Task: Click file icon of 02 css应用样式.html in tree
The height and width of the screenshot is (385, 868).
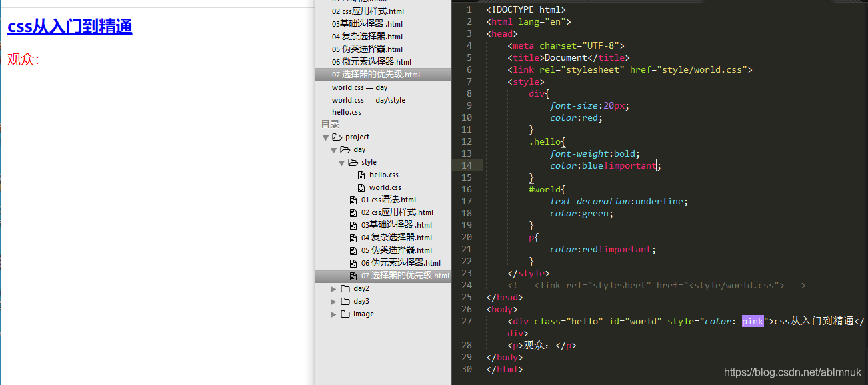Action: click(x=353, y=212)
